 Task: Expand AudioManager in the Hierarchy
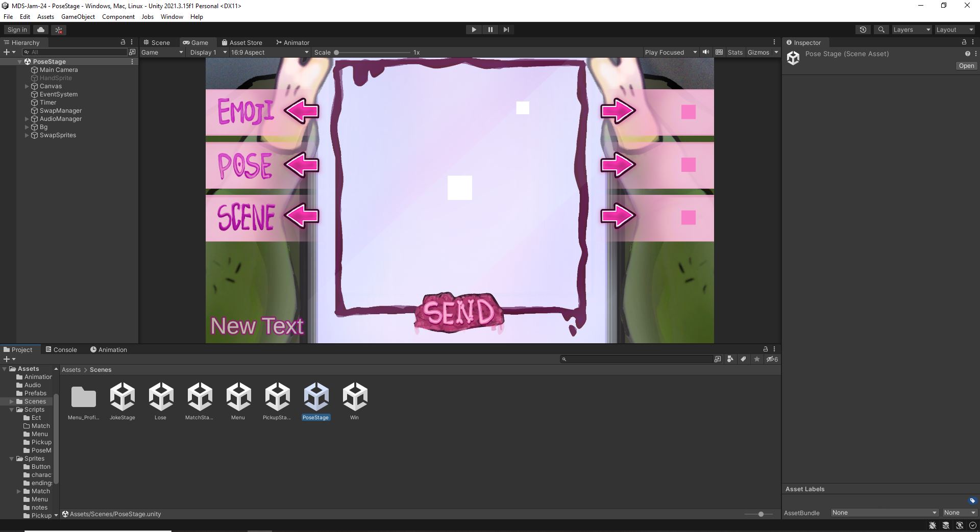(x=27, y=119)
